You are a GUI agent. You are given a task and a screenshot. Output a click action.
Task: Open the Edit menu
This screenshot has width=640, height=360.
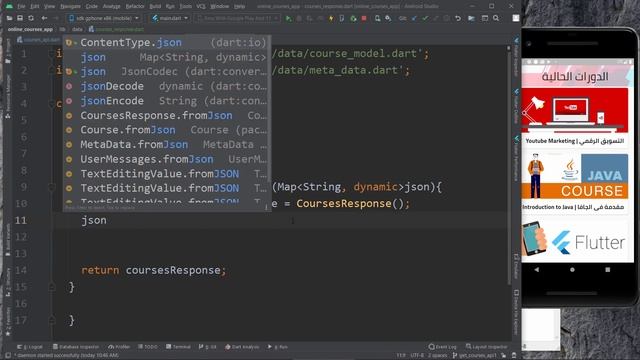click(35, 7)
